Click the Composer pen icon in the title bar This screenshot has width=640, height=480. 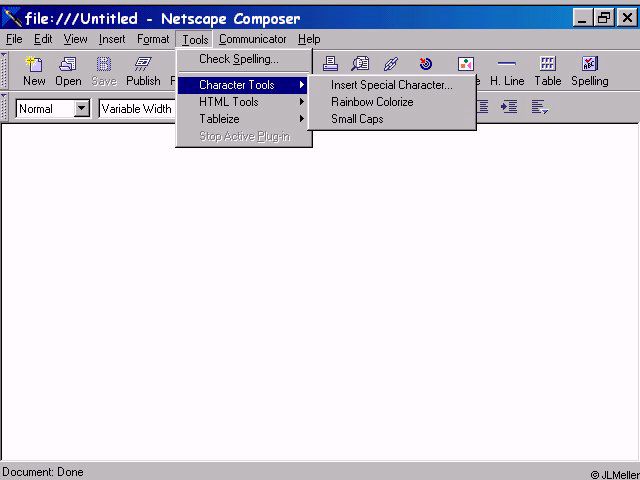point(12,18)
